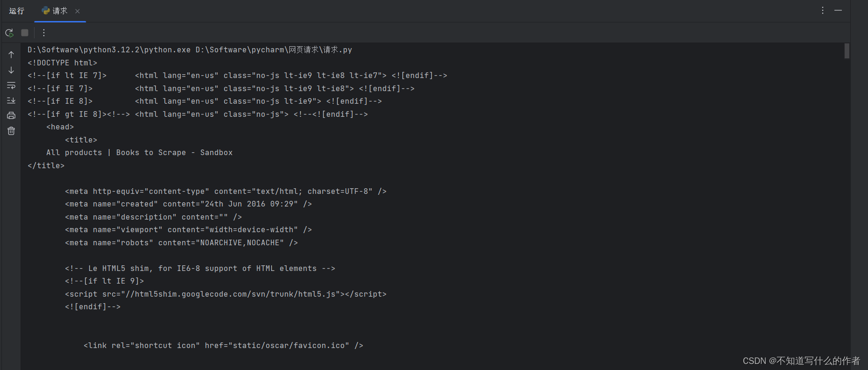
Task: Click the shortcut icon favicon.ico link line
Action: (224, 345)
